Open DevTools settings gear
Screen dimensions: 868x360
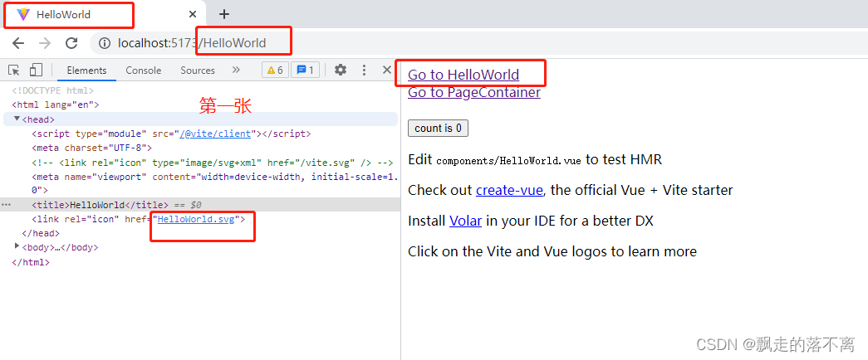[341, 70]
